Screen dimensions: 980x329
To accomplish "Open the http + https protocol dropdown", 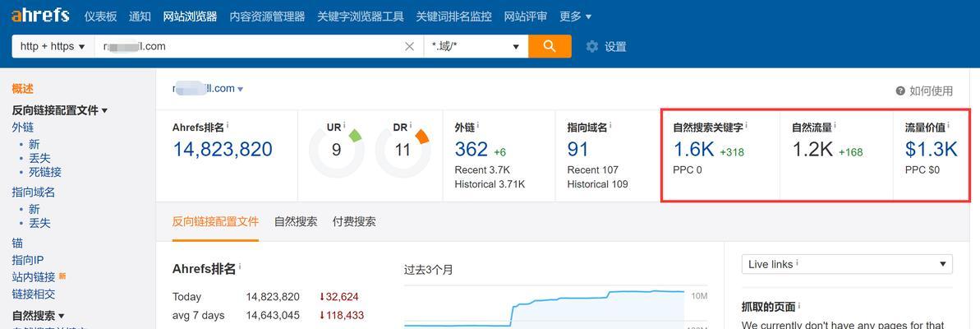I will point(53,46).
